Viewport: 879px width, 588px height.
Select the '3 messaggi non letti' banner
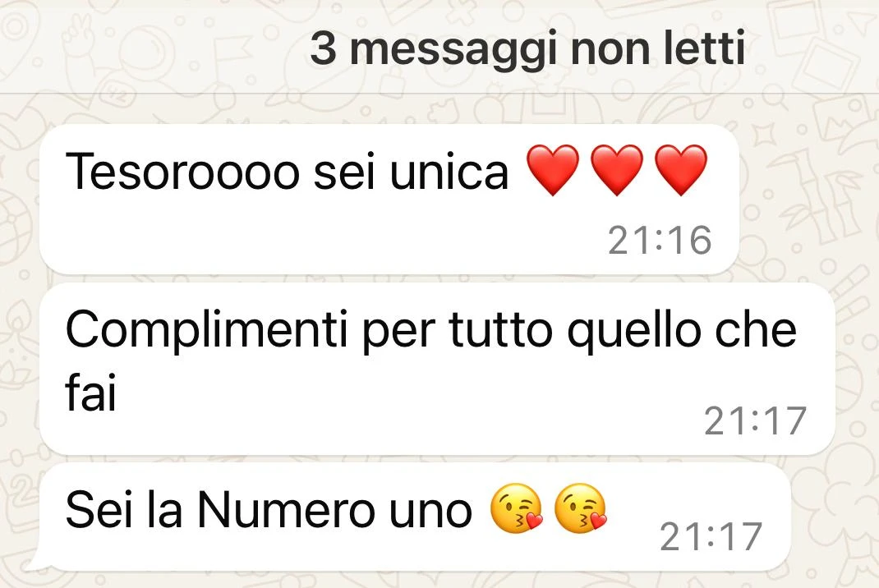(x=439, y=47)
